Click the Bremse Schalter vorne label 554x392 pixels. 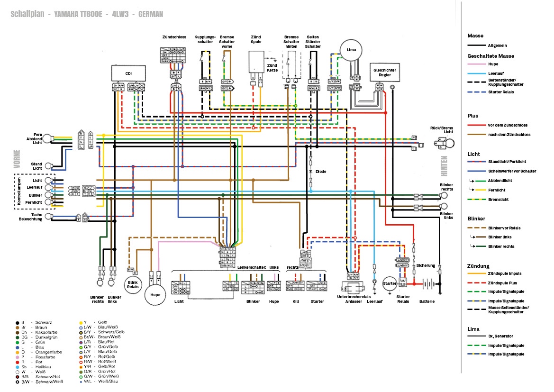coord(227,42)
